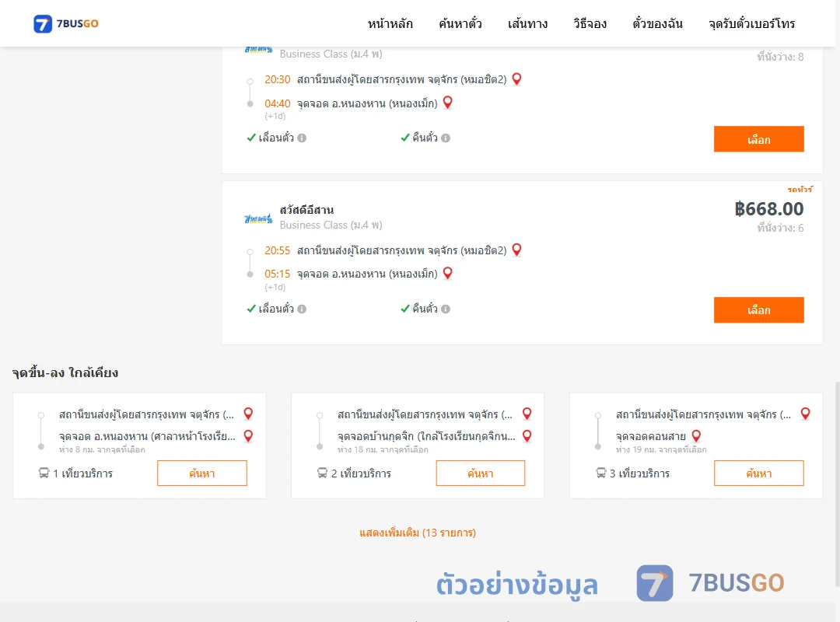Click ห่าง 19 กม. จากจุดที่เลือก distance text

661,450
